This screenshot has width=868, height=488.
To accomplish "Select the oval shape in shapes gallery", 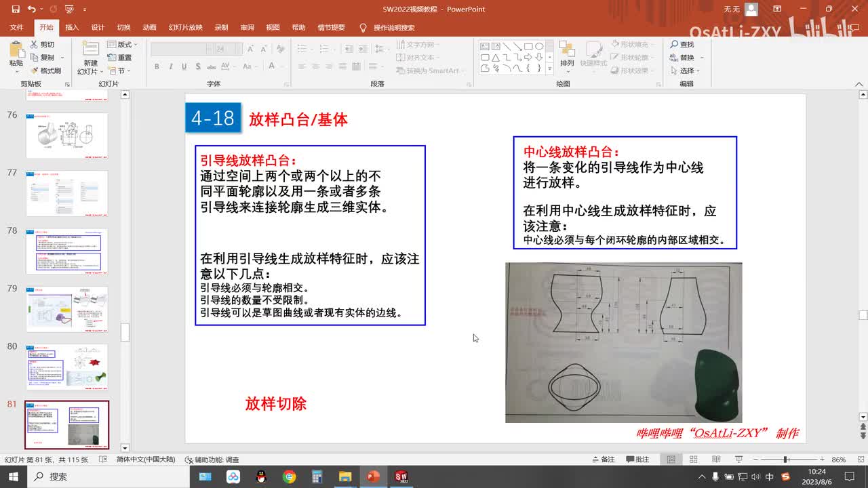I will (539, 46).
